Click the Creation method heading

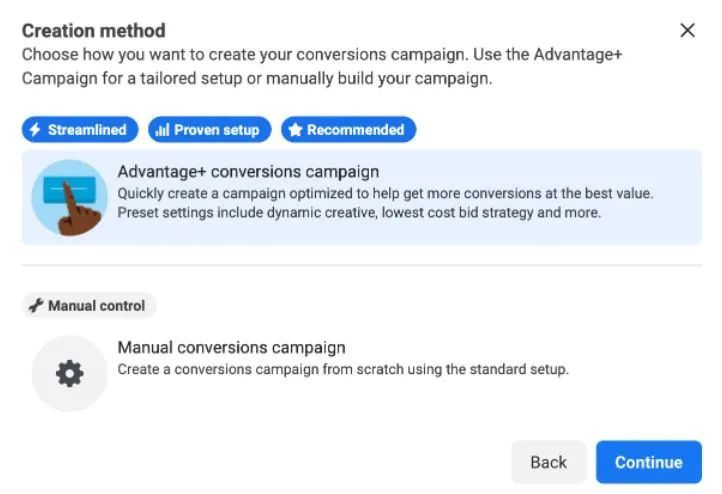coord(94,31)
